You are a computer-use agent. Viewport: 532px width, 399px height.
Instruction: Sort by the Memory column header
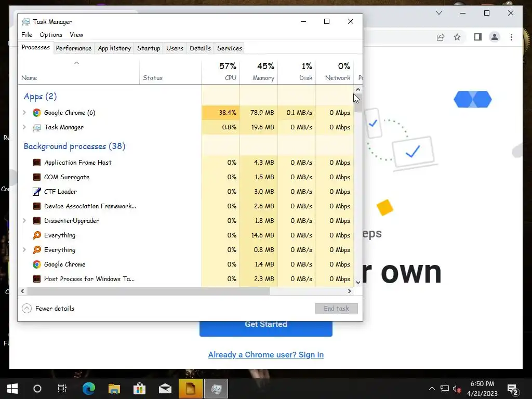259,72
